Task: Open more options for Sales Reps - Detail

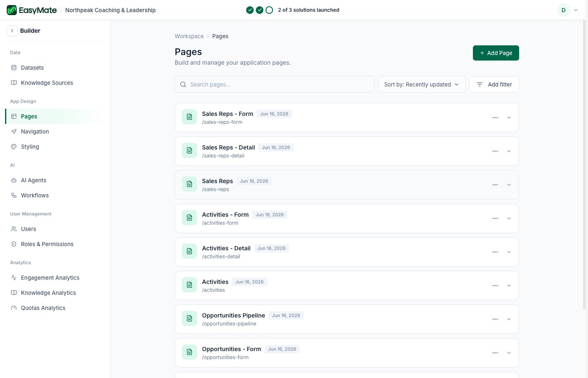Action: [495, 151]
